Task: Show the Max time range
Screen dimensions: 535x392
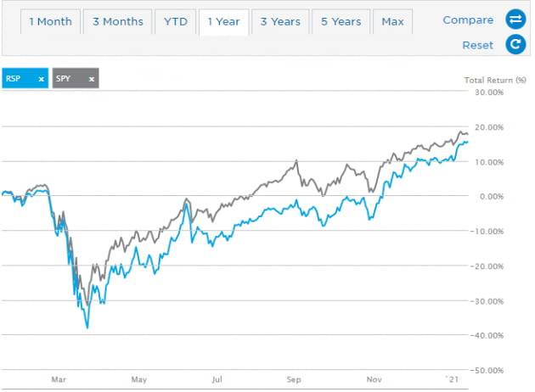Action: pyautogui.click(x=392, y=21)
